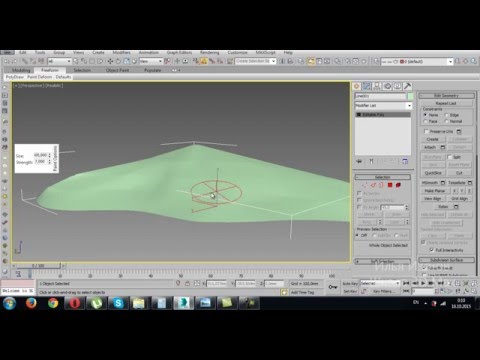
Task: Open the Utilities hammer panel tab
Action: [407, 86]
